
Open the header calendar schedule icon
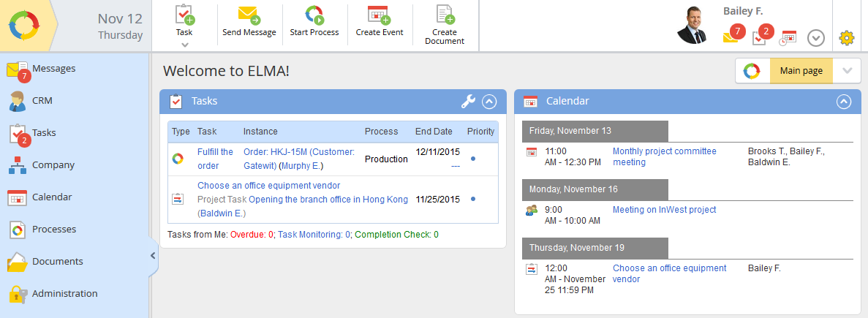[788, 37]
